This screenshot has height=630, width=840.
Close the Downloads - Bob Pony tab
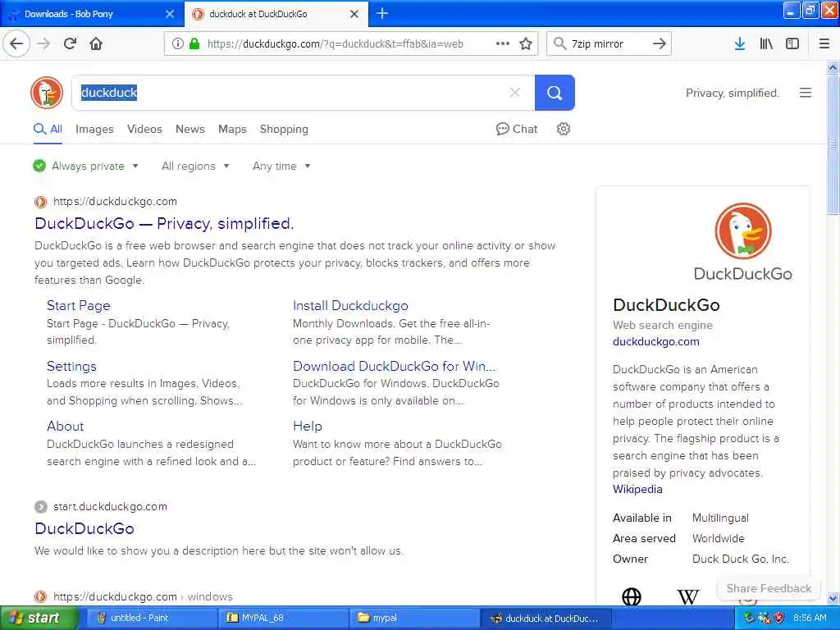tap(170, 14)
